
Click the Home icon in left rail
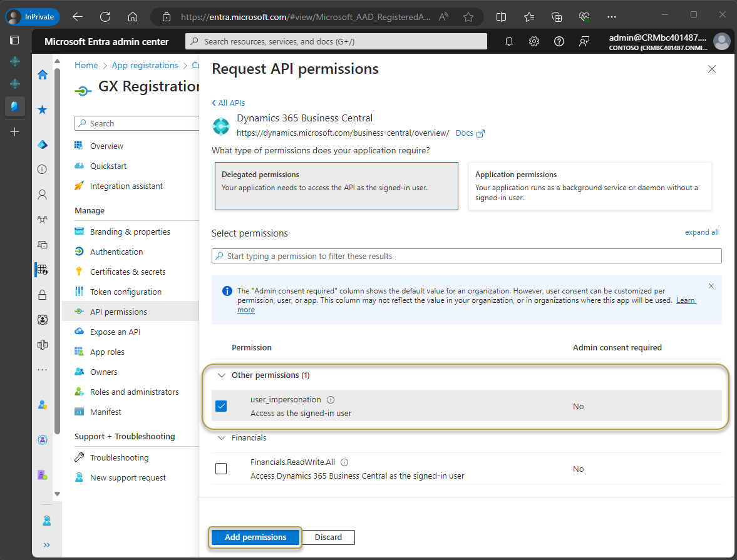coord(43,75)
